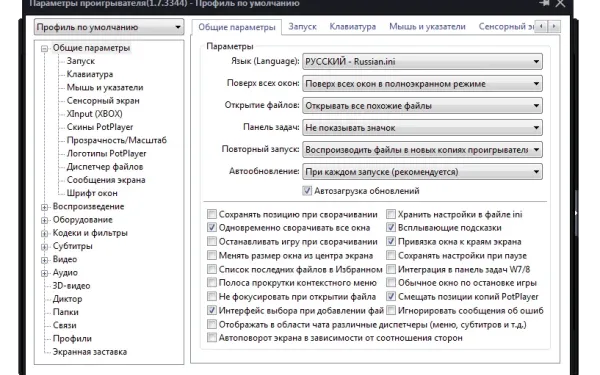This screenshot has width=600, height=375.
Task: Select 'Логотипы PotPlayer' in the tree
Action: [x=106, y=153]
